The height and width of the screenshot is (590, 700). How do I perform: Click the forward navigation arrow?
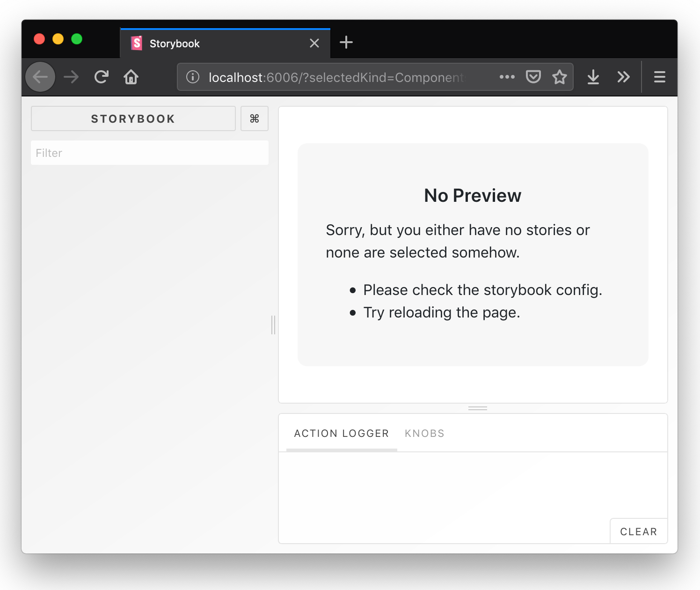pyautogui.click(x=71, y=76)
